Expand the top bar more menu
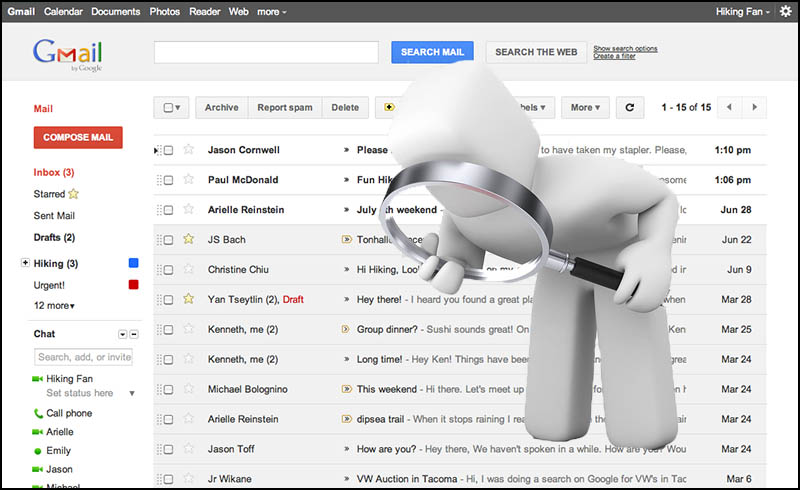 pyautogui.click(x=271, y=11)
